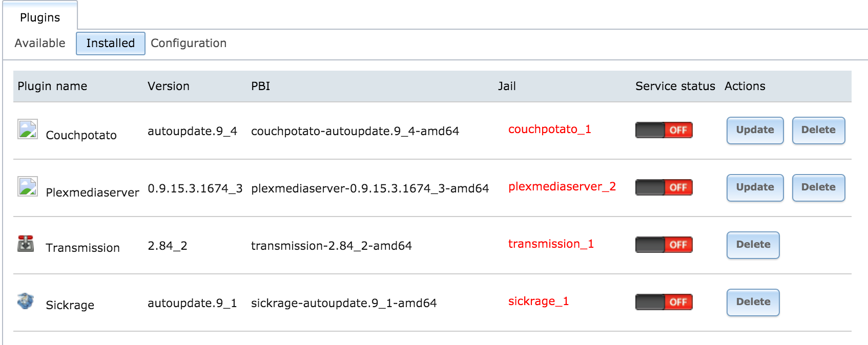
Task: Click the Plugins main tab
Action: (x=40, y=17)
